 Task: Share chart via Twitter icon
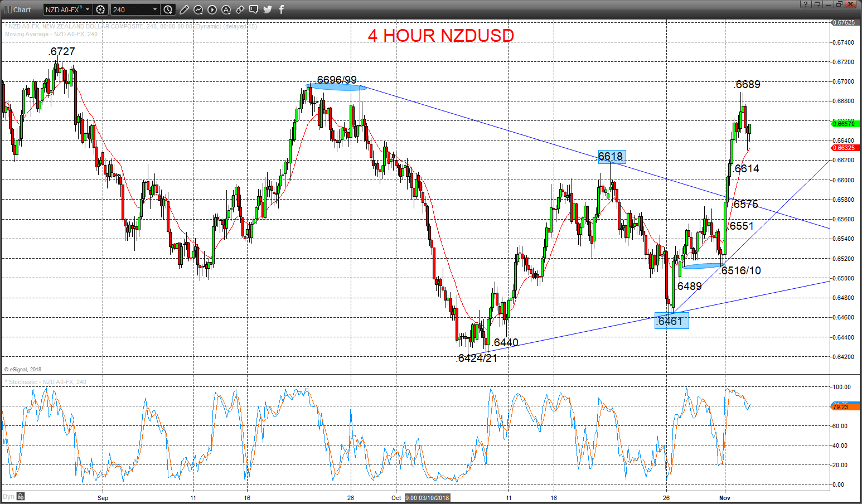(268, 9)
